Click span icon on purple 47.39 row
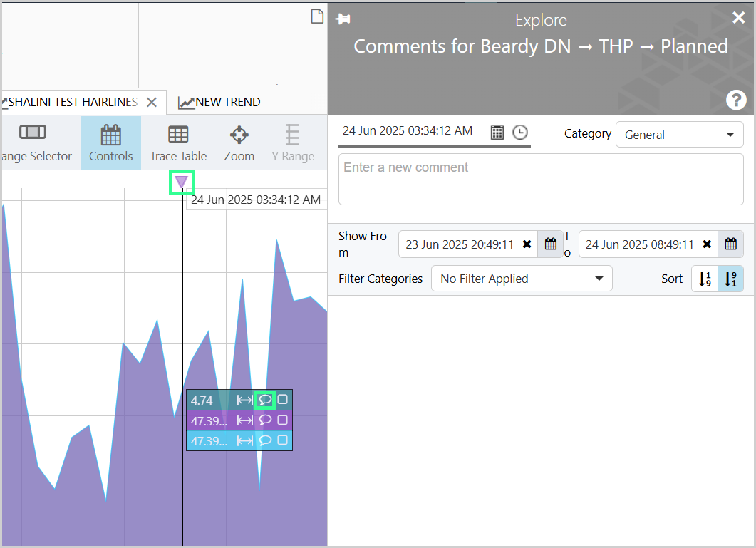This screenshot has height=548, width=756. [245, 420]
